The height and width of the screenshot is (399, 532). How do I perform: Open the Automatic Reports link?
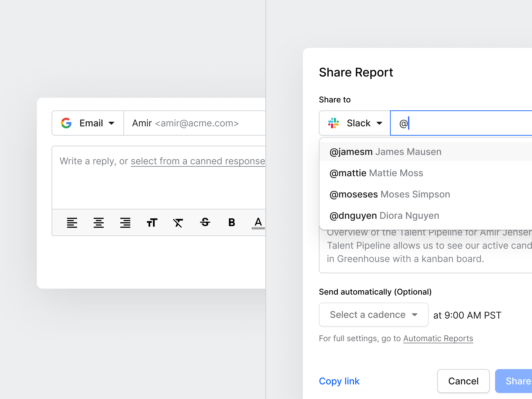tap(438, 338)
